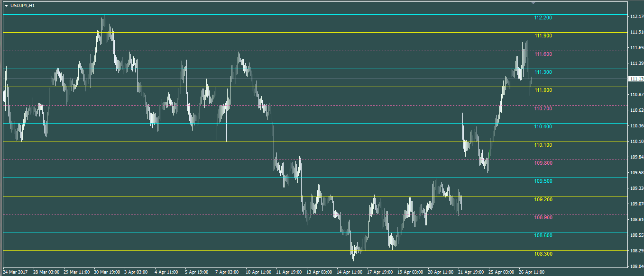The image size is (644, 276).
Task: Click the cyan 111.300 level label
Action: point(543,72)
